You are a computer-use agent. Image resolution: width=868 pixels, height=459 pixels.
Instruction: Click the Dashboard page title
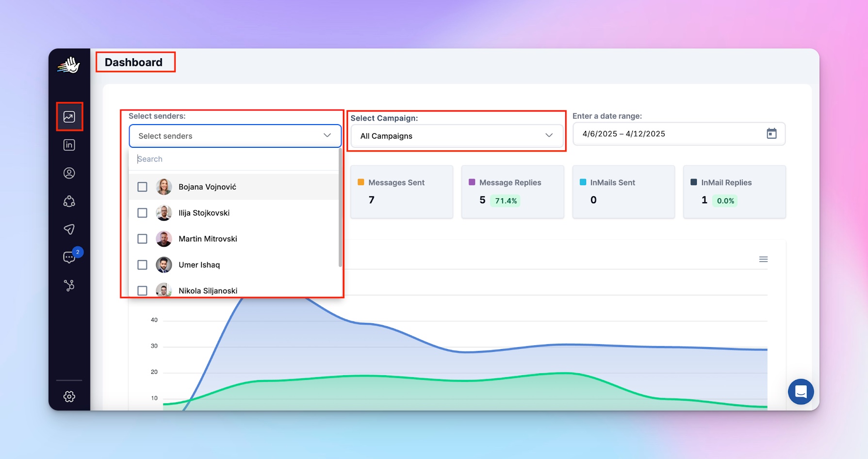click(x=133, y=63)
